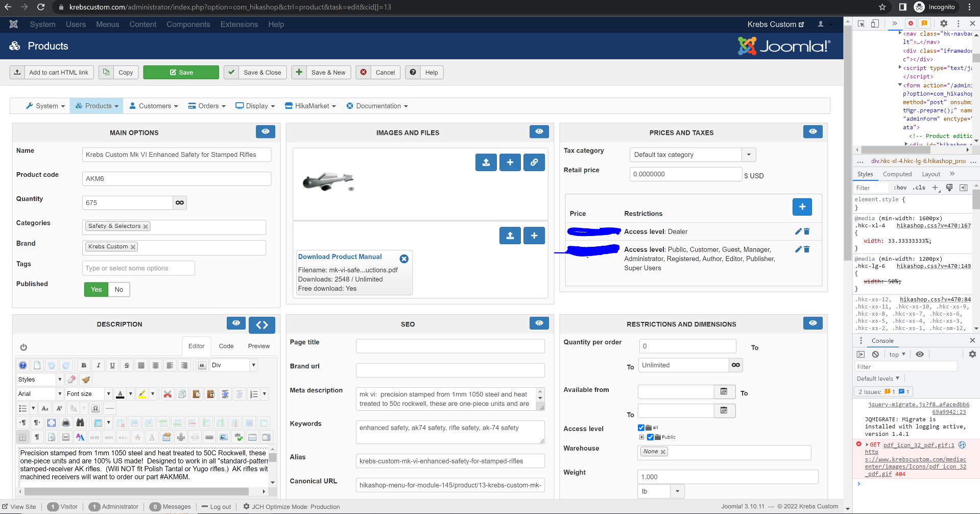Image resolution: width=980 pixels, height=514 pixels.
Task: Set Published to No
Action: point(119,290)
